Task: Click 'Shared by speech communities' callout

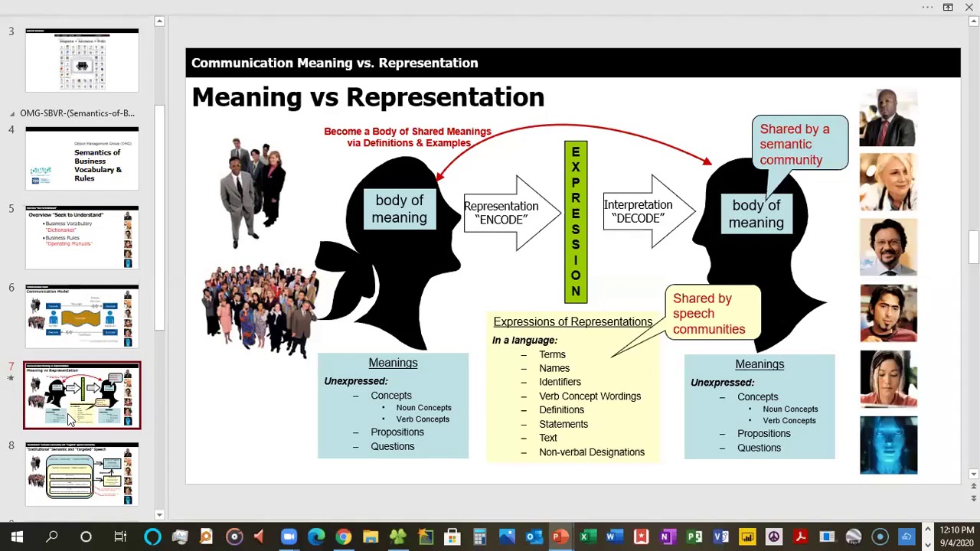Action: [712, 314]
